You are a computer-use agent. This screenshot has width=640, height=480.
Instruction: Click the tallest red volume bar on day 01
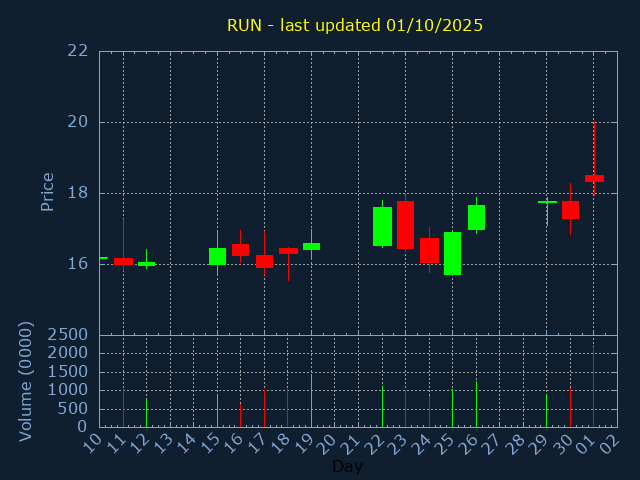pyautogui.click(x=593, y=387)
